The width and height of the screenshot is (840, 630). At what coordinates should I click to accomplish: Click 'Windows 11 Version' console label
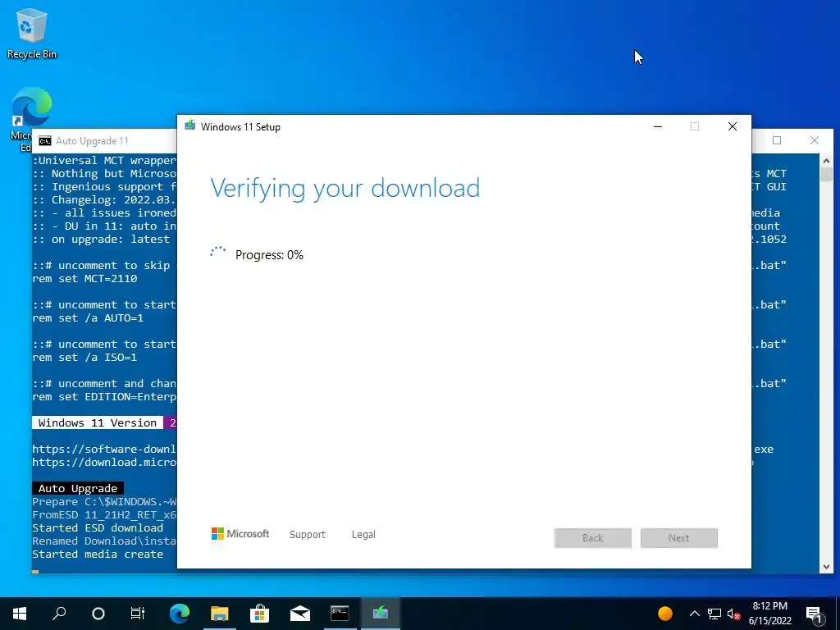(98, 422)
